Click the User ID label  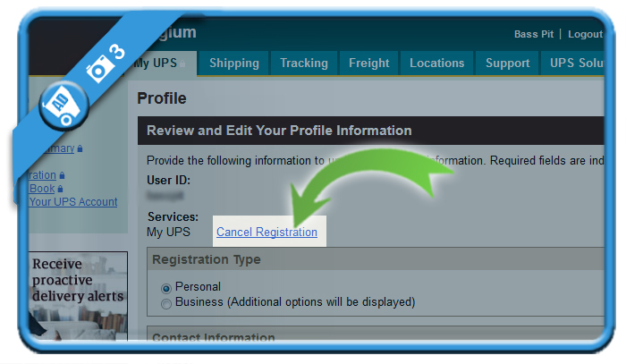pyautogui.click(x=168, y=181)
